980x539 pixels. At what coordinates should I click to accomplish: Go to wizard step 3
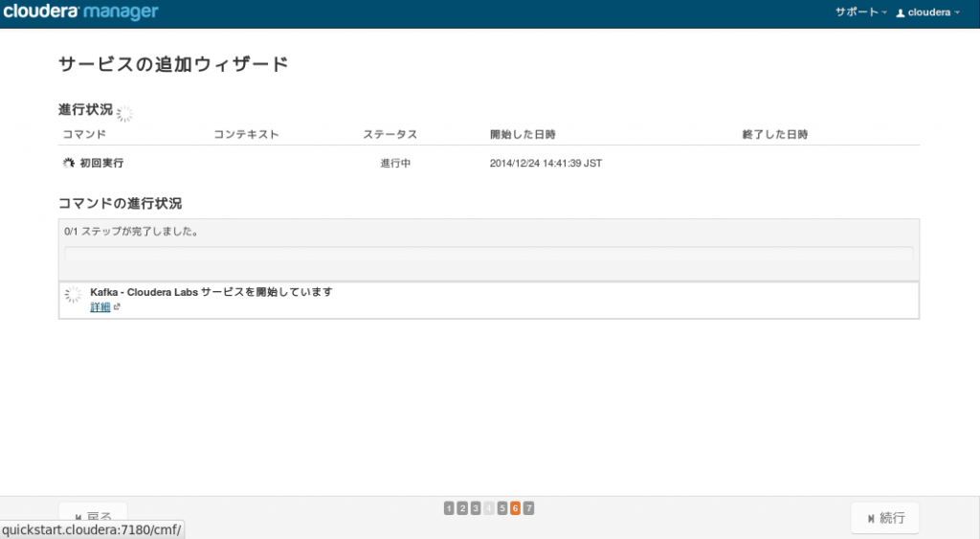coord(476,508)
